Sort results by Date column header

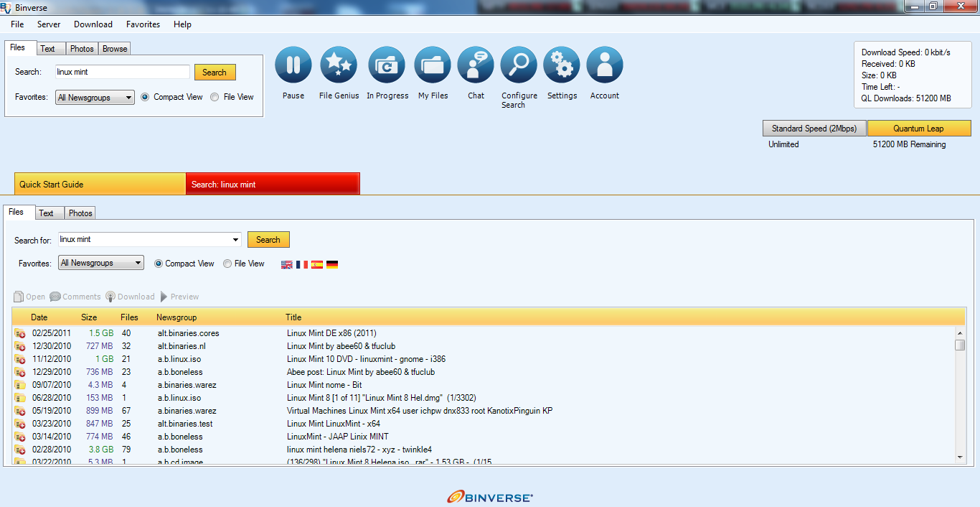coord(39,317)
